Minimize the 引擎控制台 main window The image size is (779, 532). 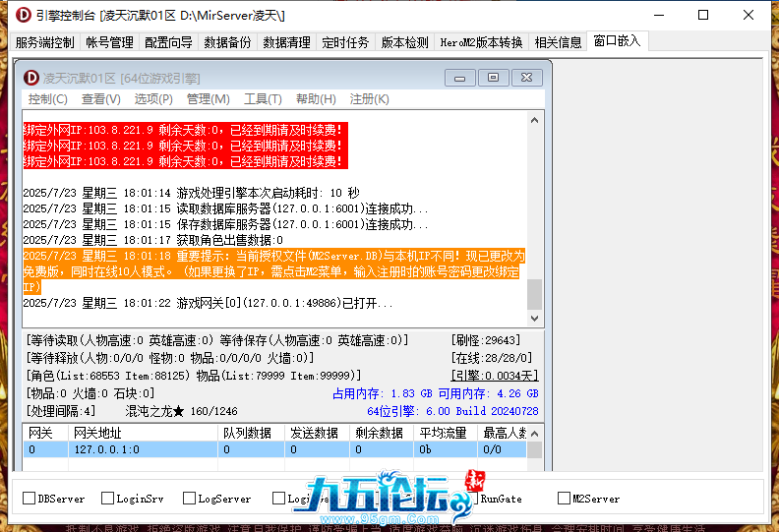pos(659,15)
